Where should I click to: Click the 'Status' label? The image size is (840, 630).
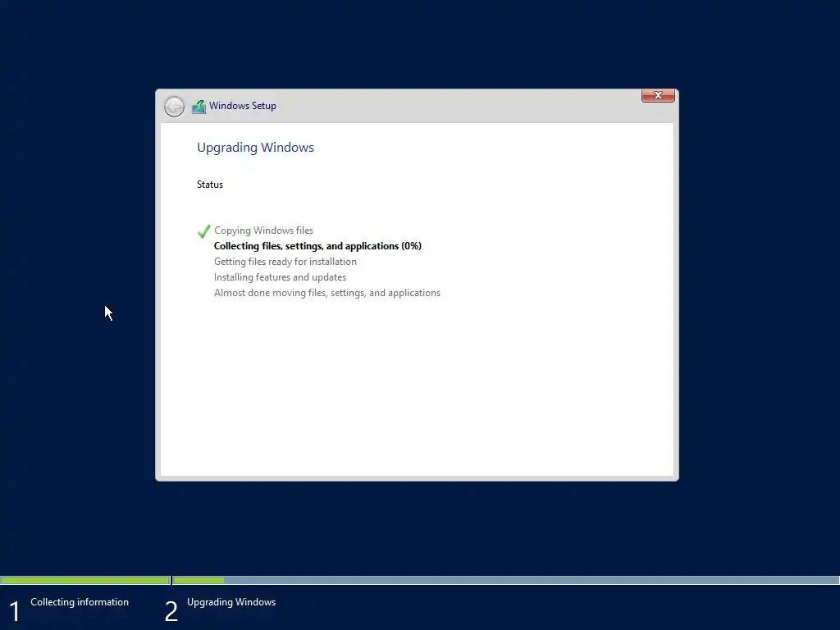(209, 185)
